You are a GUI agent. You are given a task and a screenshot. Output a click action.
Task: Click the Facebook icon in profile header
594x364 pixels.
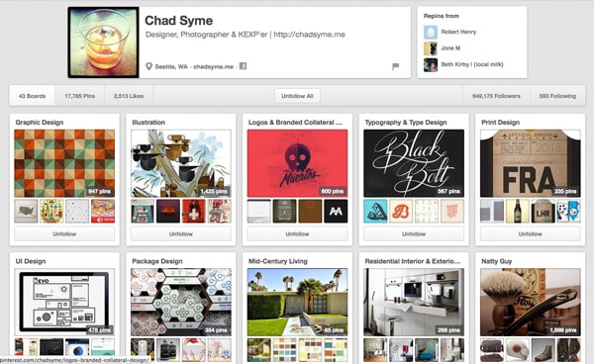(x=243, y=66)
